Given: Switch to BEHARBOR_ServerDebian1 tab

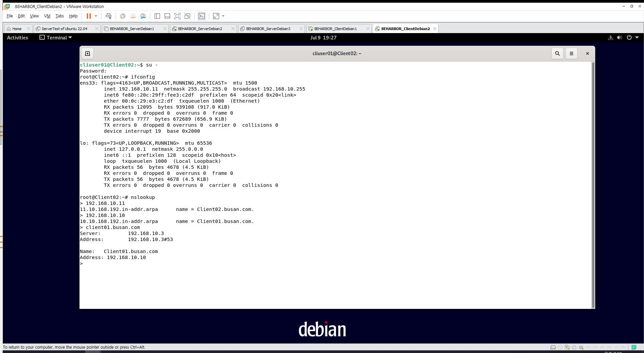Looking at the screenshot, I should click(132, 29).
